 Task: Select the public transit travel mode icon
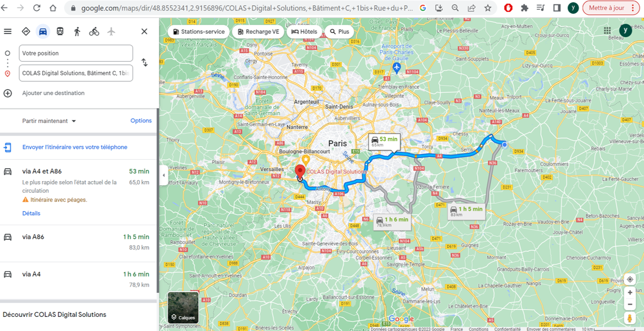click(x=60, y=31)
